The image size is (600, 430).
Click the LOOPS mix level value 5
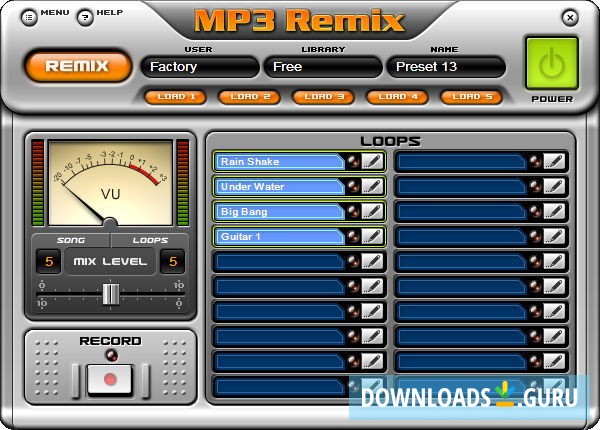point(173,262)
